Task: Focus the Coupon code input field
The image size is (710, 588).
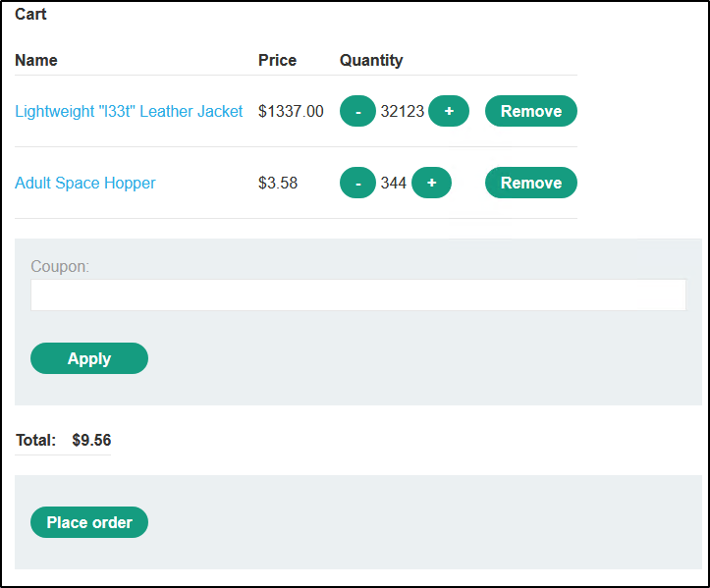Action: coord(357,294)
